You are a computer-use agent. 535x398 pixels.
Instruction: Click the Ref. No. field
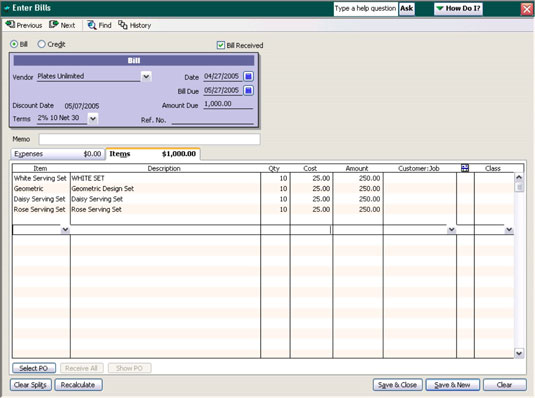pos(213,120)
